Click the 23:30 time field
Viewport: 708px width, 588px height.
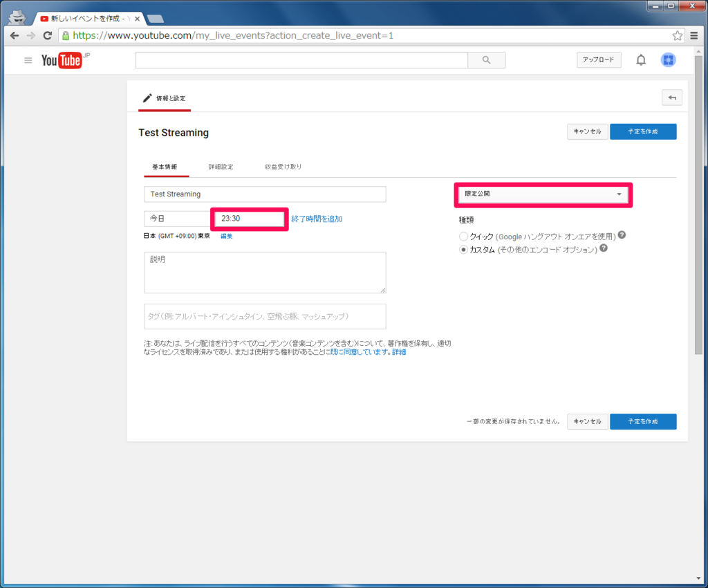249,219
